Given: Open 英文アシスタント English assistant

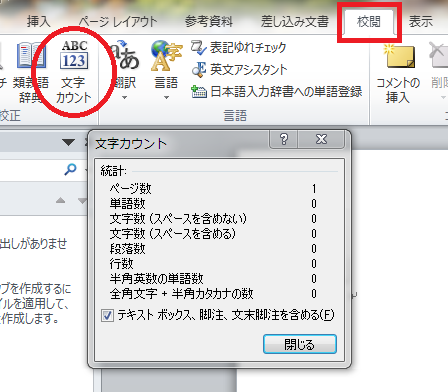Looking at the screenshot, I should click(239, 69).
